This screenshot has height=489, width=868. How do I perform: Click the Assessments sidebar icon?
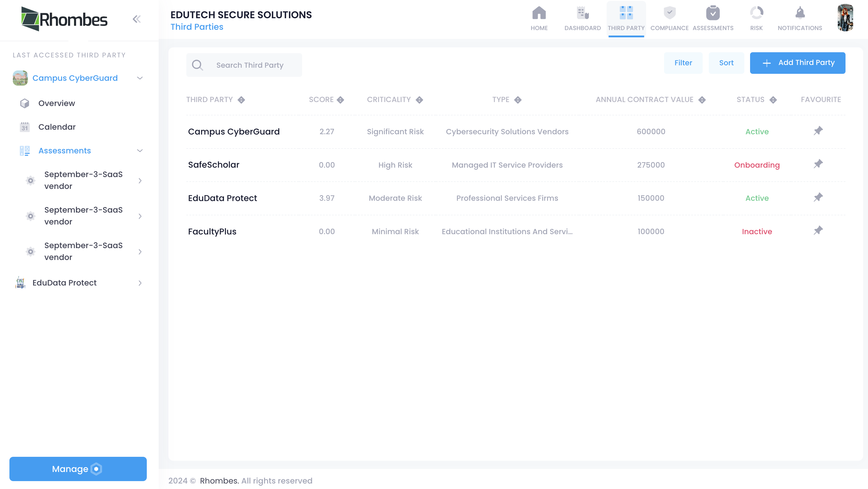[25, 151]
